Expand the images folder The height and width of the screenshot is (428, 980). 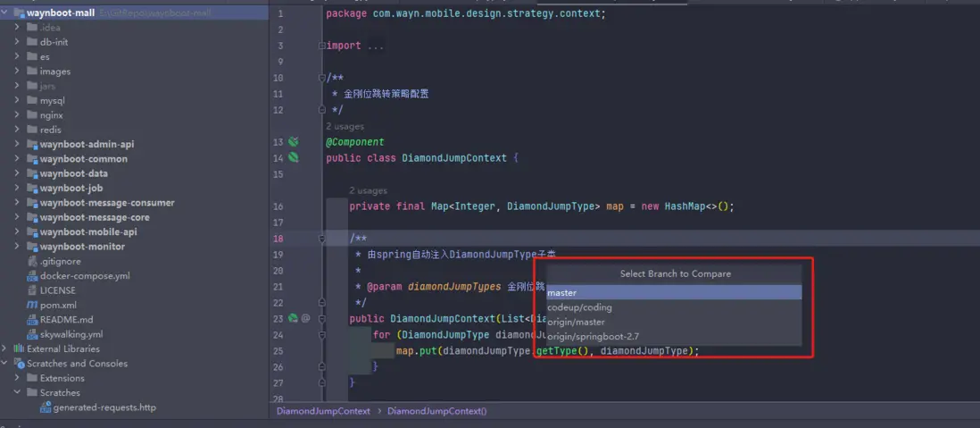tap(18, 71)
